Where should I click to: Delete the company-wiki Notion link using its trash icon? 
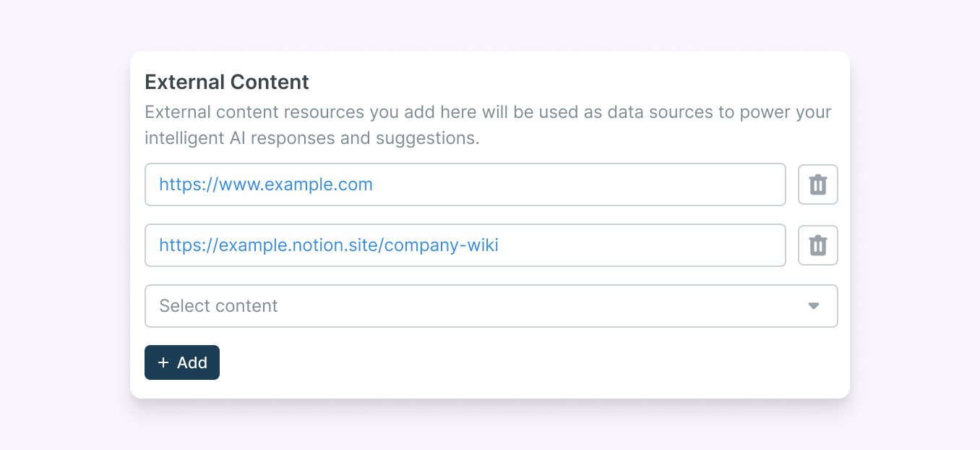click(x=817, y=245)
